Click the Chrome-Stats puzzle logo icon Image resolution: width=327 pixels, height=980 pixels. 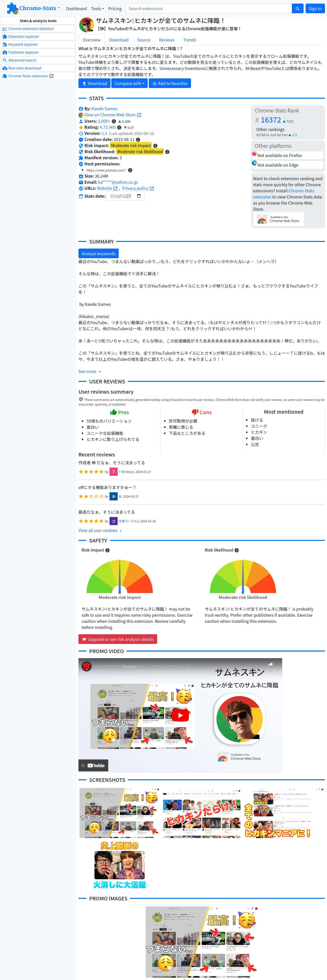click(12, 8)
